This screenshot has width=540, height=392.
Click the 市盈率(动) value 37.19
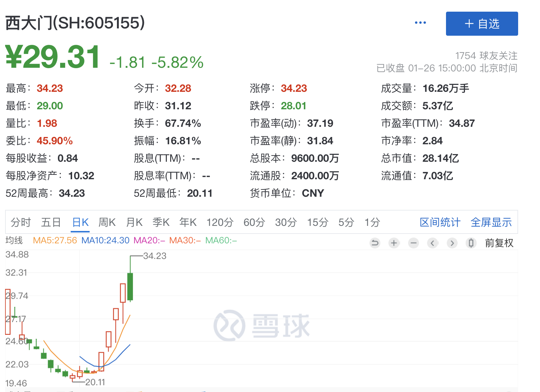pos(320,123)
